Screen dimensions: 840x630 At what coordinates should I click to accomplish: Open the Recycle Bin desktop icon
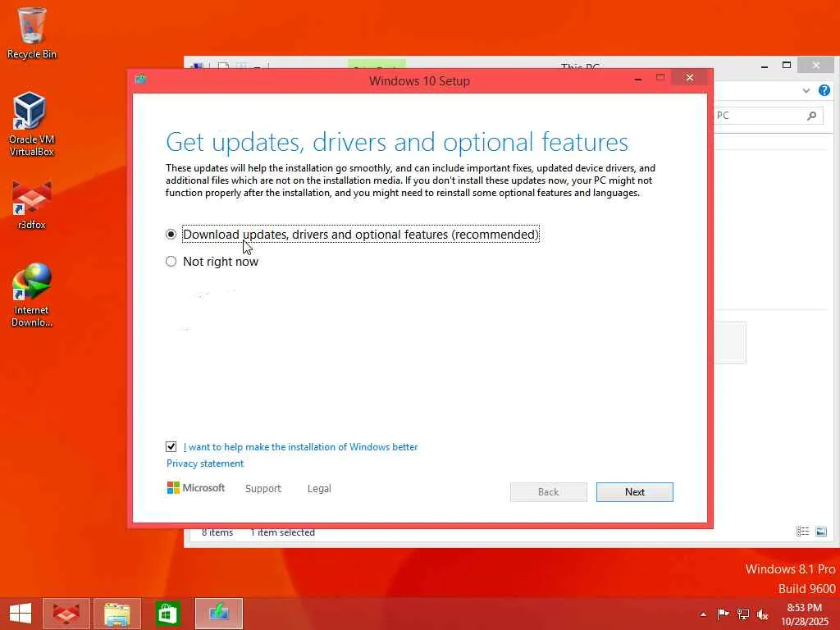[31, 33]
